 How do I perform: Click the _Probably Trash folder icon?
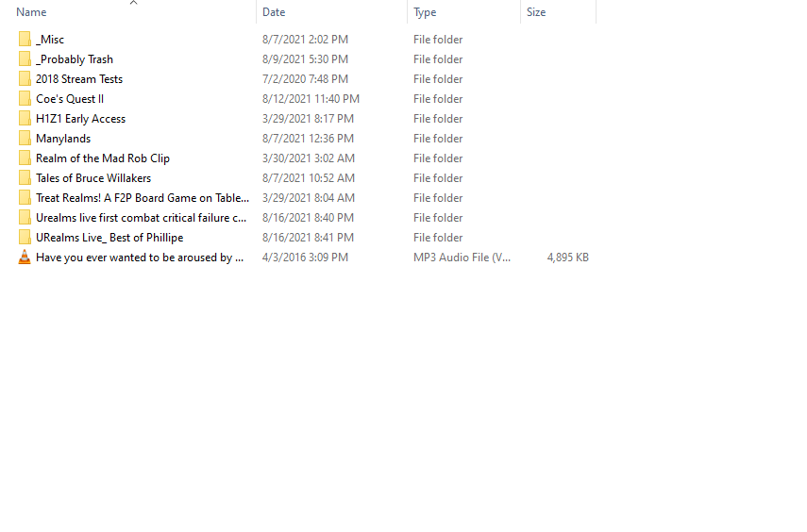[x=25, y=59]
